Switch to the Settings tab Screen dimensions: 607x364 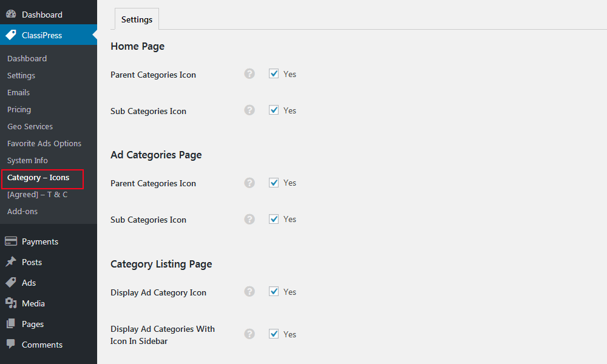[x=136, y=19]
